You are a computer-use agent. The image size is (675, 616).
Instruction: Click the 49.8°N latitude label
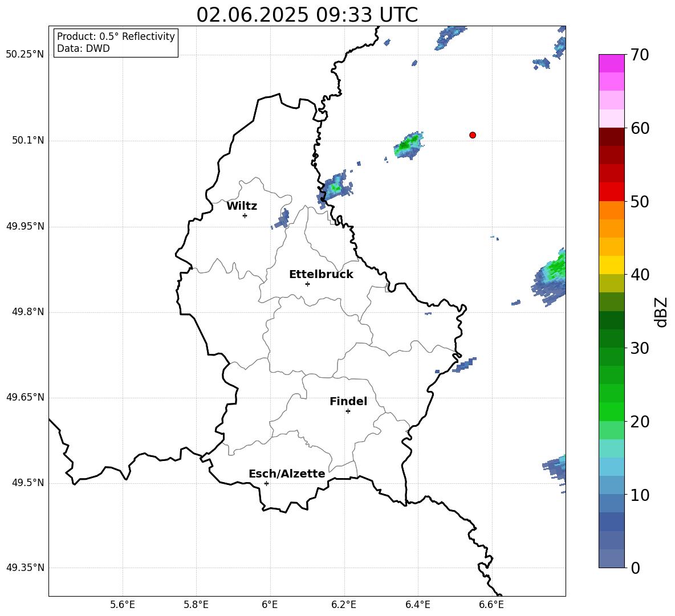pos(28,312)
